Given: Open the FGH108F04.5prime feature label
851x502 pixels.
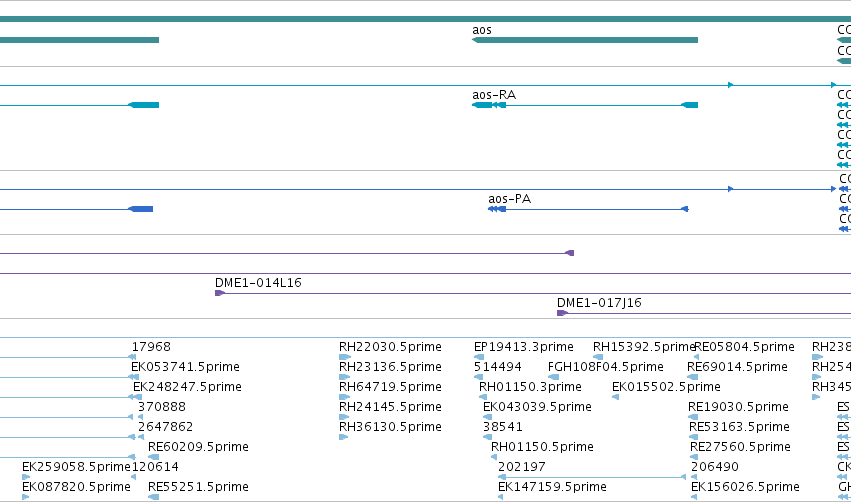Looking at the screenshot, I should click(x=606, y=367).
